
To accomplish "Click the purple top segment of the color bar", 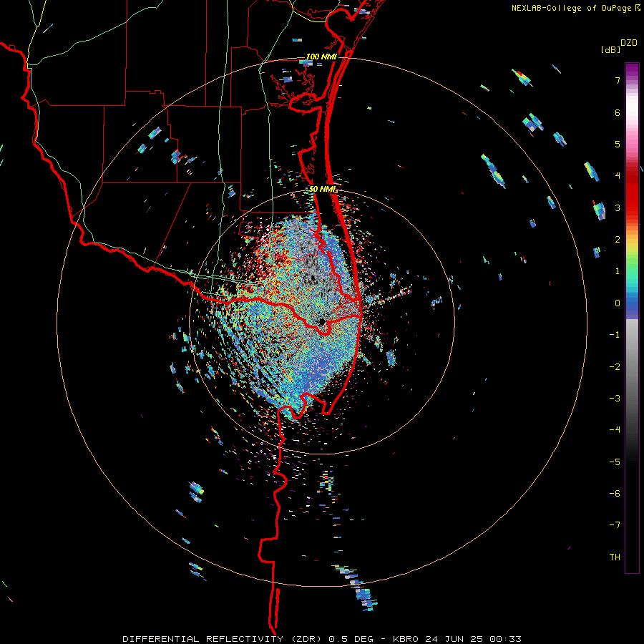I will click(x=632, y=71).
